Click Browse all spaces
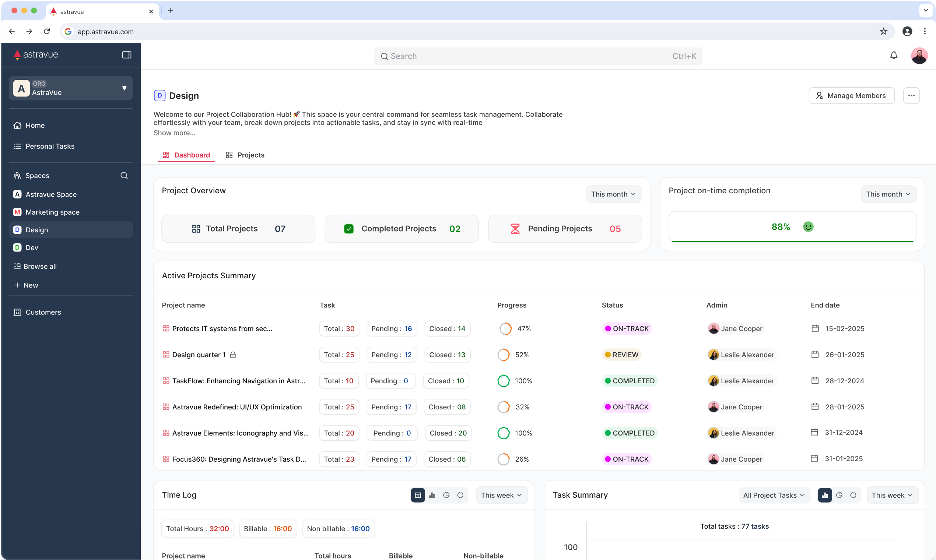The height and width of the screenshot is (560, 936). pos(35,267)
